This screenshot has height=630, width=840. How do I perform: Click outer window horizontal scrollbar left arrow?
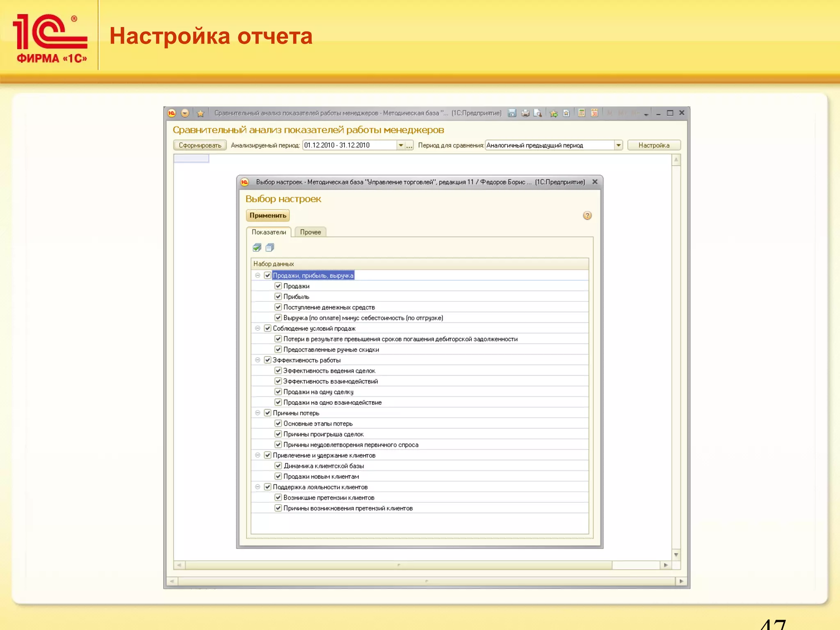172,581
